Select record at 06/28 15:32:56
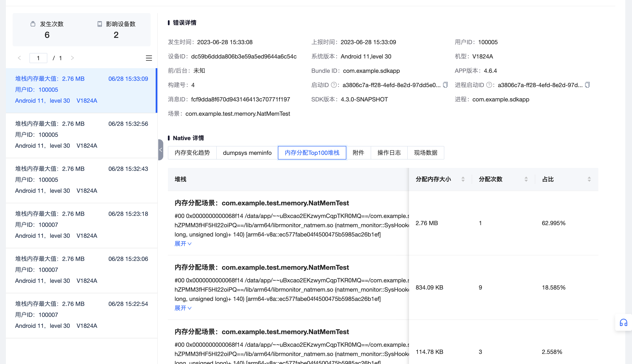Image resolution: width=632 pixels, height=364 pixels. (81, 135)
